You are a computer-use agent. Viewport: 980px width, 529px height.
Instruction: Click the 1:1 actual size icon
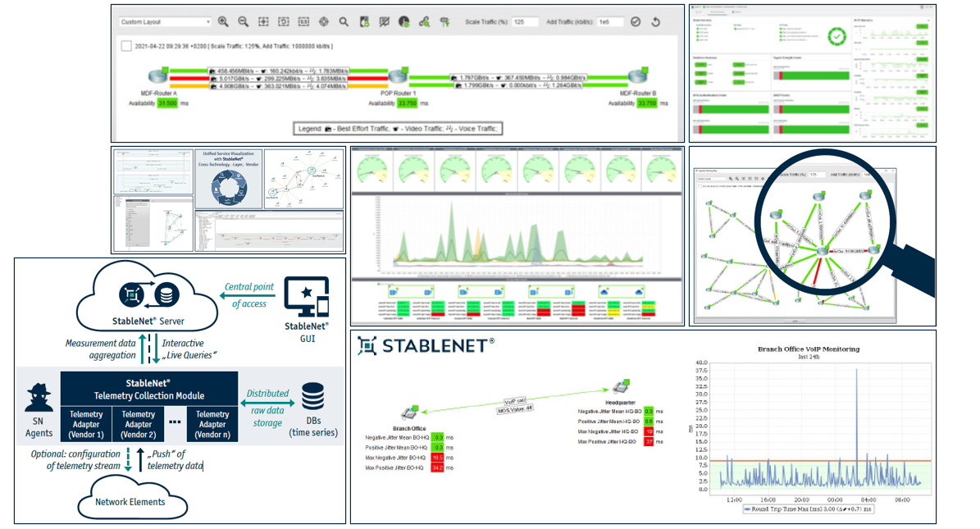(303, 22)
